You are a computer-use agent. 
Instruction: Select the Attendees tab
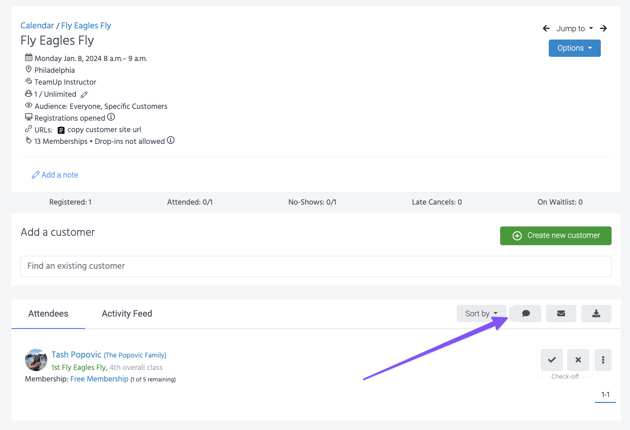(x=48, y=314)
